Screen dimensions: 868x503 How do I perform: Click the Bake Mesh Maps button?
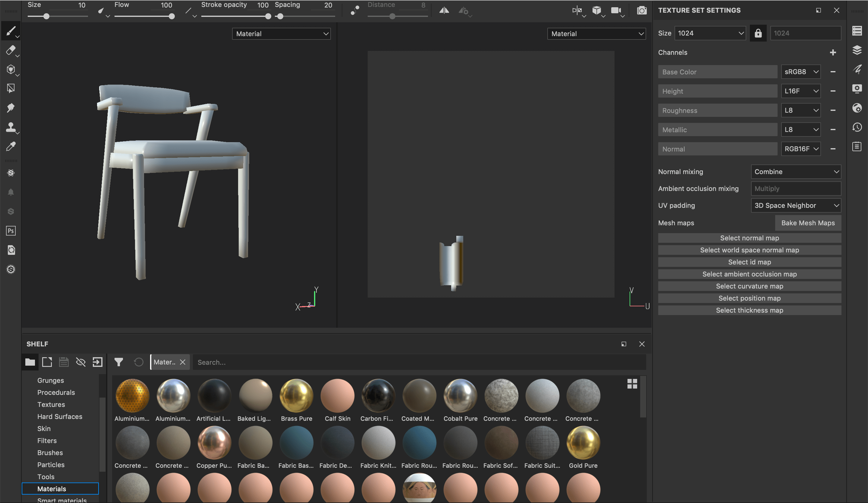pyautogui.click(x=808, y=223)
